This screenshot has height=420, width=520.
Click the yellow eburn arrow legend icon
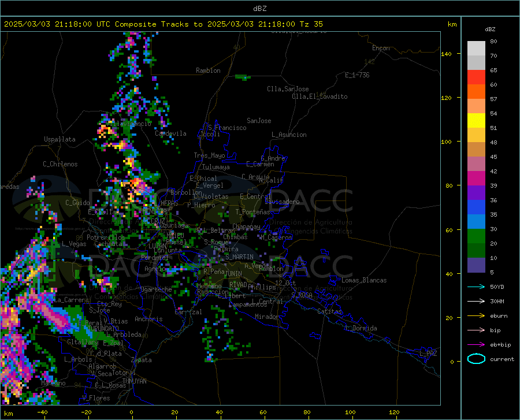[476, 315]
